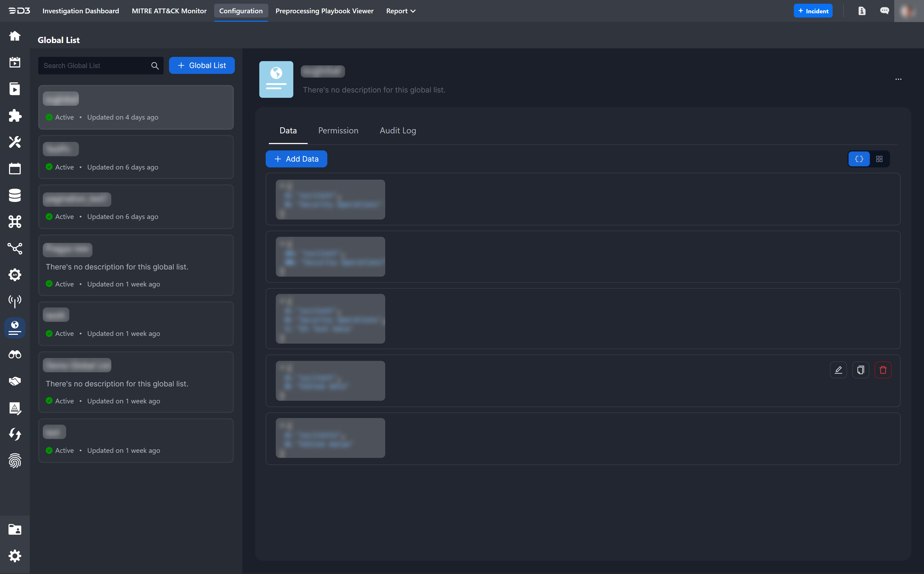This screenshot has width=924, height=574.
Task: Open the puzzle piece integrations icon
Action: [15, 115]
